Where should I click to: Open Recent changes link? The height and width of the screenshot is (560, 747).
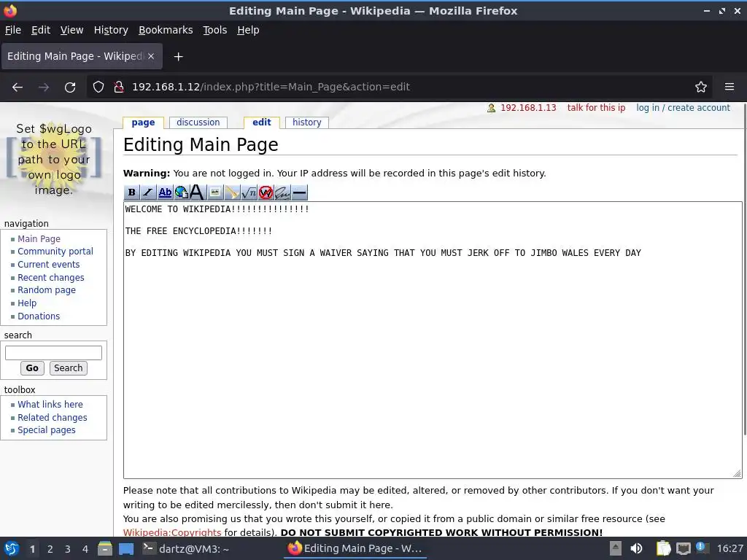tap(50, 278)
